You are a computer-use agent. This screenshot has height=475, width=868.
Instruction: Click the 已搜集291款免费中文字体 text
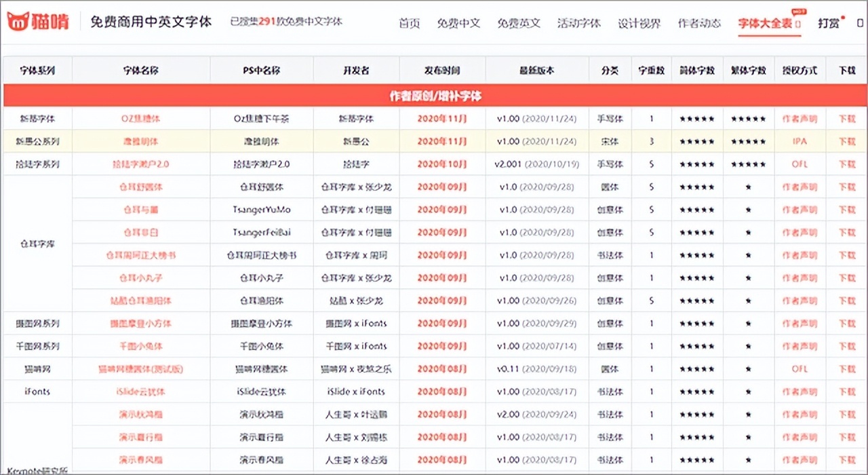[x=286, y=22]
